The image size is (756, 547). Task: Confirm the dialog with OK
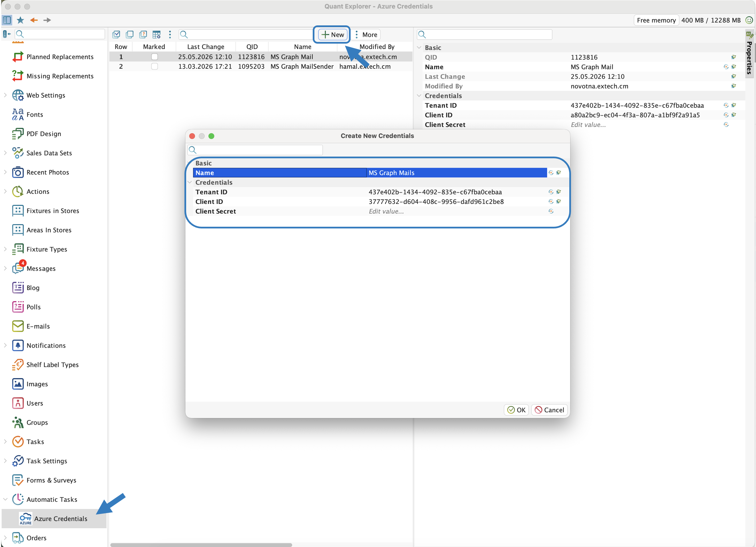(x=516, y=410)
